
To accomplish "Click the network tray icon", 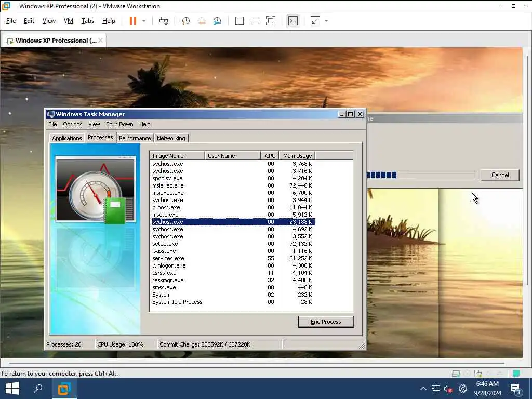I will [x=436, y=389].
